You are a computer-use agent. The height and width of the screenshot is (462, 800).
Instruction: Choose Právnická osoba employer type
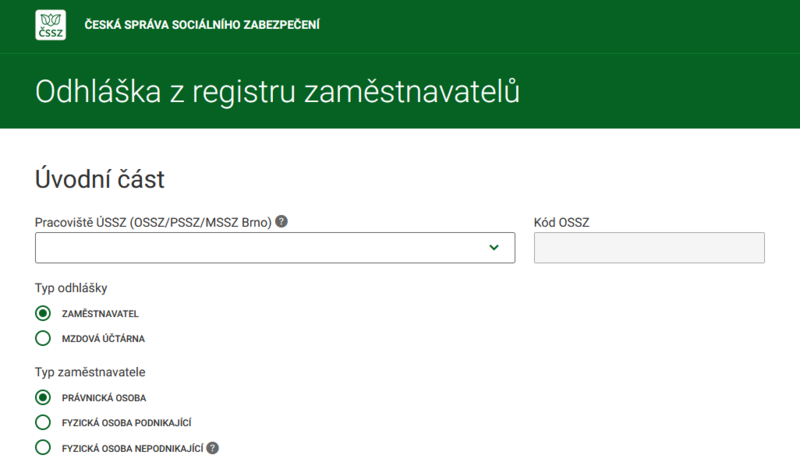pos(43,397)
